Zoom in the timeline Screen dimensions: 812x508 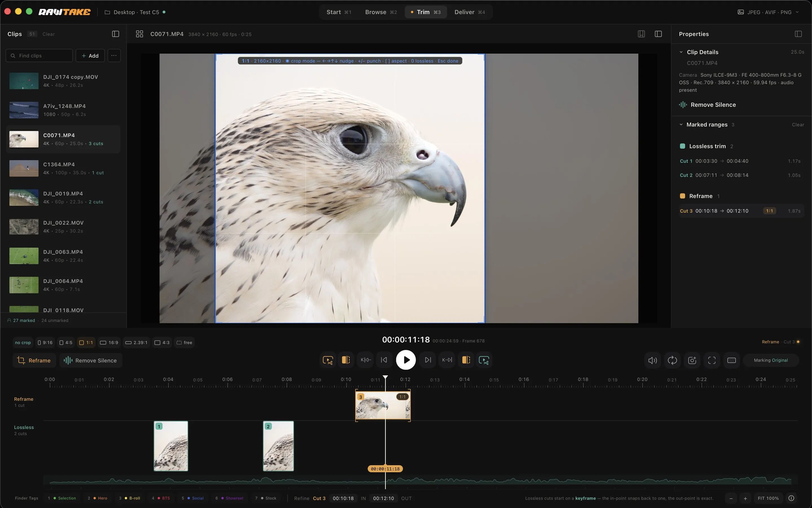pyautogui.click(x=745, y=498)
